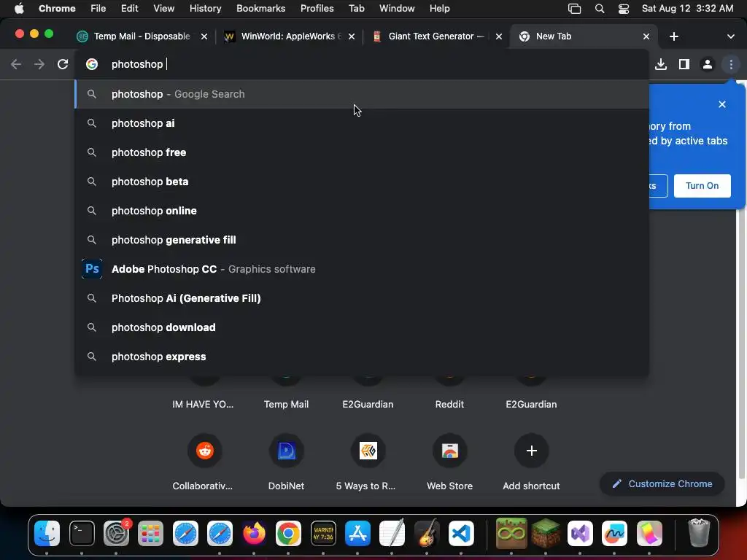The image size is (747, 560).
Task: Expand the tab search chevron
Action: (730, 36)
